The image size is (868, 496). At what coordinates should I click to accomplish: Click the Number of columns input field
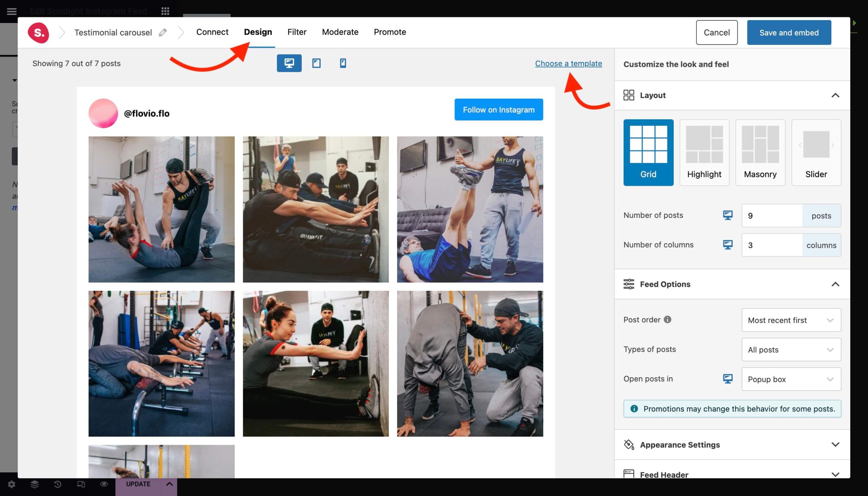[772, 245]
